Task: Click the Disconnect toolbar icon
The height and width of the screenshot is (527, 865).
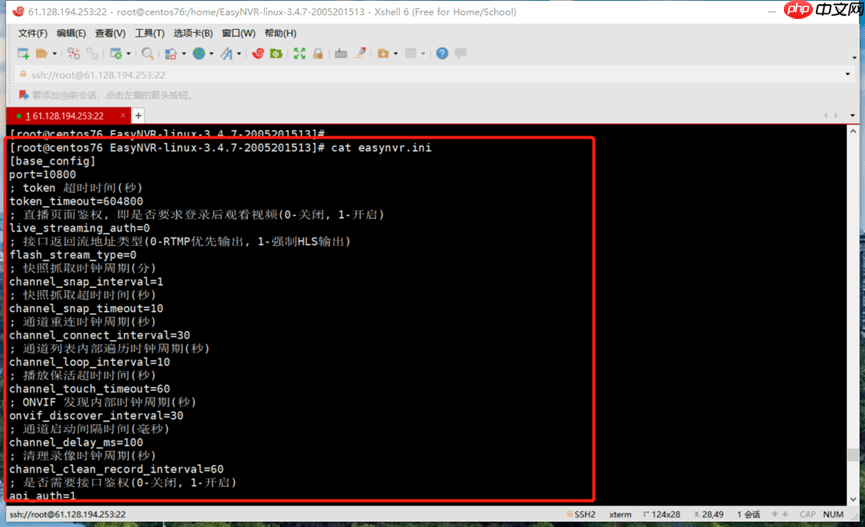Action: pyautogui.click(x=73, y=54)
